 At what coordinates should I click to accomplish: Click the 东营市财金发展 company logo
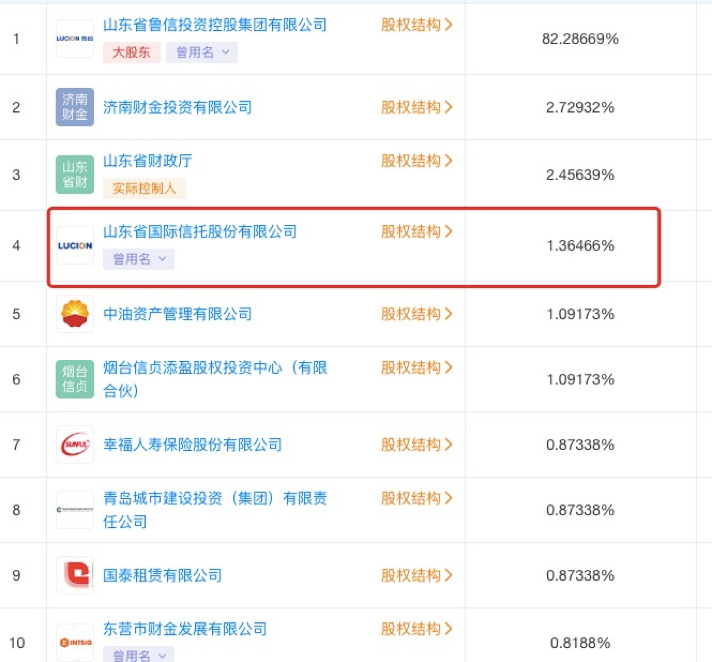coord(75,640)
